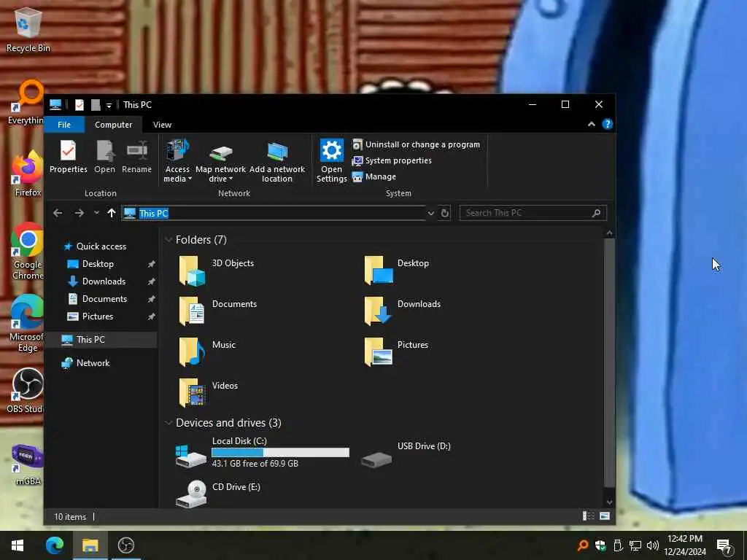Image resolution: width=747 pixels, height=560 pixels.
Task: Go up one level with Up arrow
Action: 112,213
